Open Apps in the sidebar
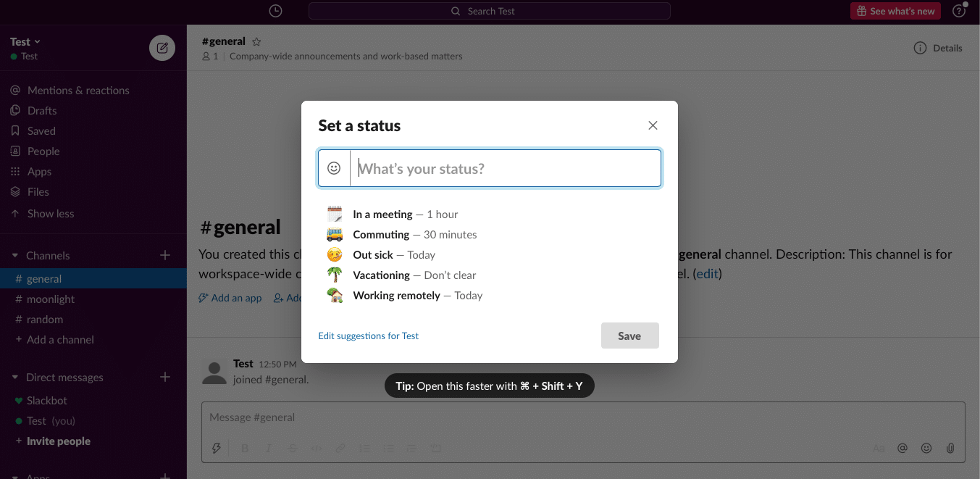The height and width of the screenshot is (479, 980). 39,172
